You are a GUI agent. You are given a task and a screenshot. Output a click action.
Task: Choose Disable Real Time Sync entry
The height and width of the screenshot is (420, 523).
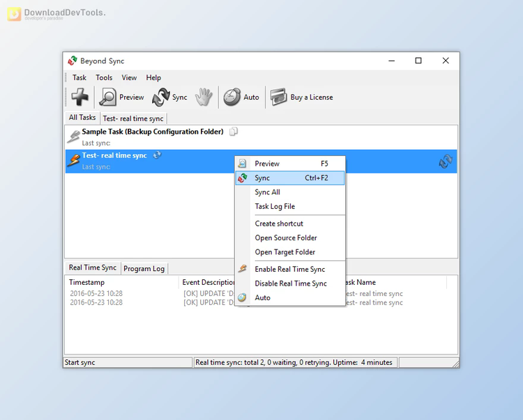point(290,283)
